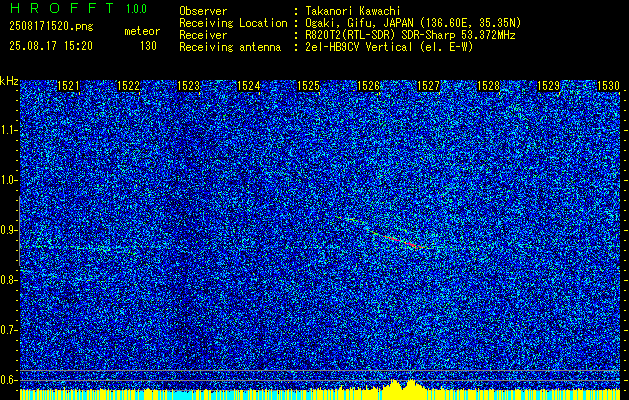Click the 1529 time marker
Viewport: 629px width, 400px height.
pos(549,86)
